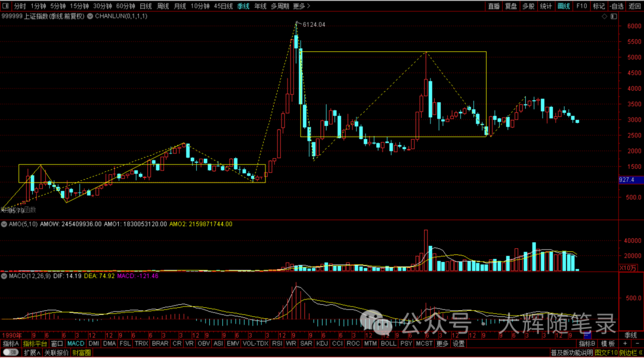Click the 标记 mark button

599,6
